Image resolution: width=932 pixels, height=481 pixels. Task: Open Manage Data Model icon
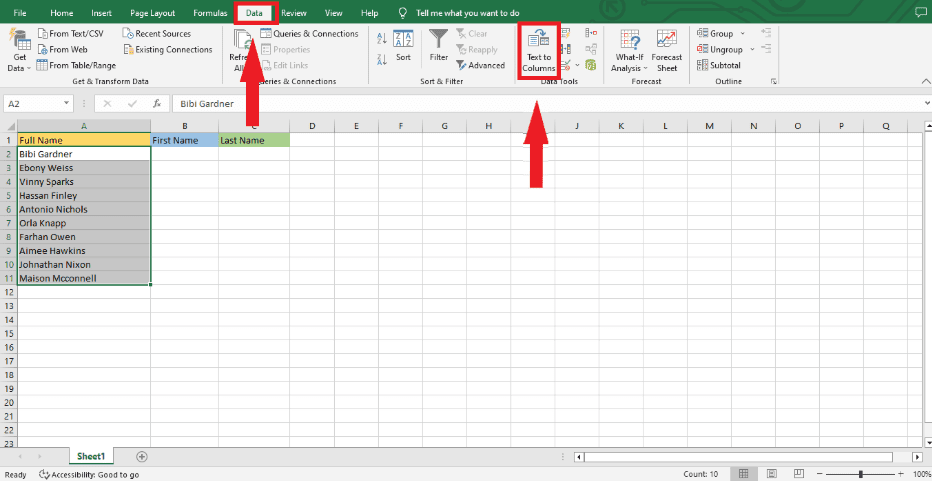[x=591, y=65]
